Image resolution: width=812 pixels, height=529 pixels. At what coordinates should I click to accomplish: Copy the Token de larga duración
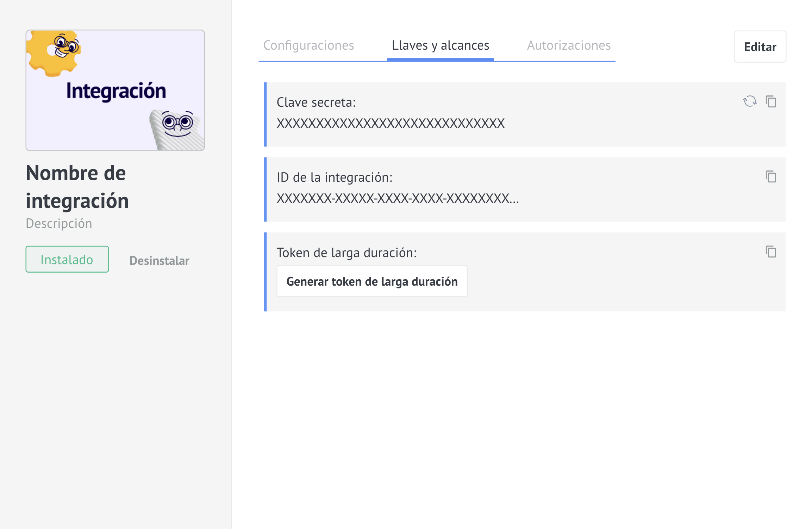tap(771, 252)
